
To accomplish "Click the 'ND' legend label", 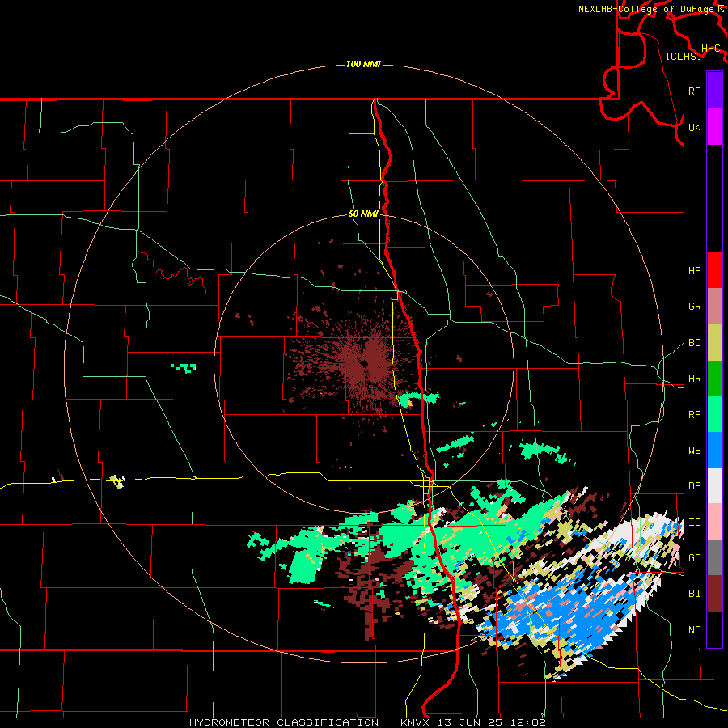I will point(694,630).
